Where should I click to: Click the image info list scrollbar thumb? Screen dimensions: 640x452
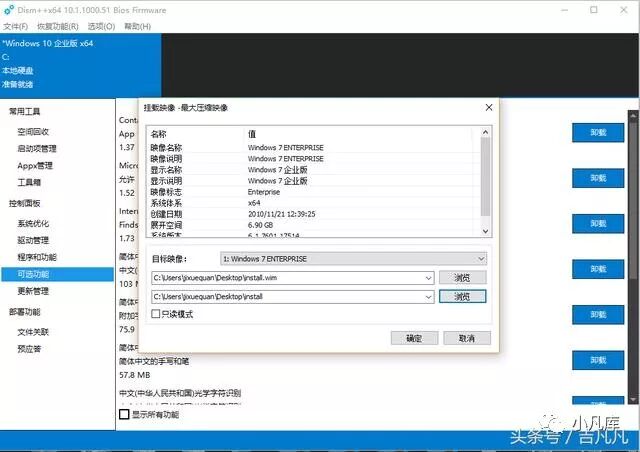[485, 176]
